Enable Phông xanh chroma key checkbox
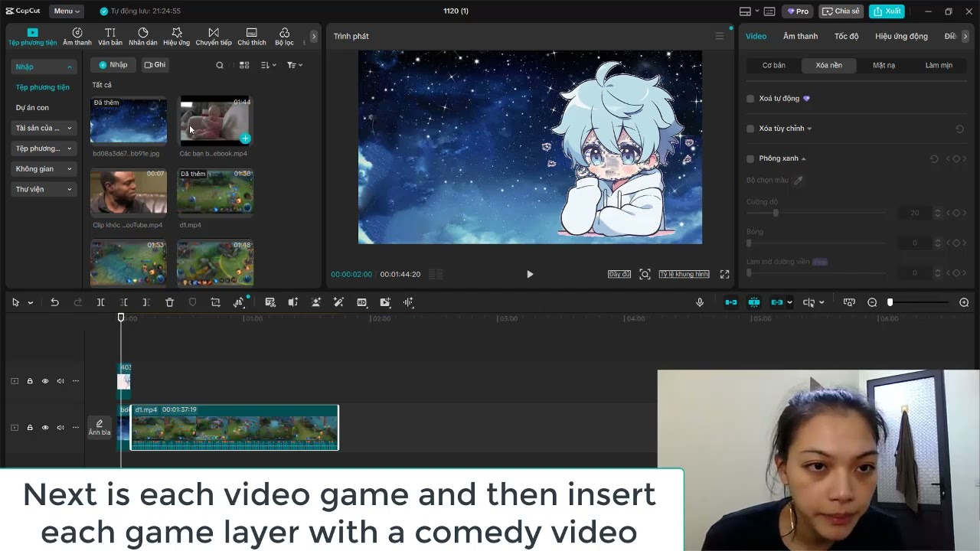Screen dimensions: 980x551 [x=750, y=158]
